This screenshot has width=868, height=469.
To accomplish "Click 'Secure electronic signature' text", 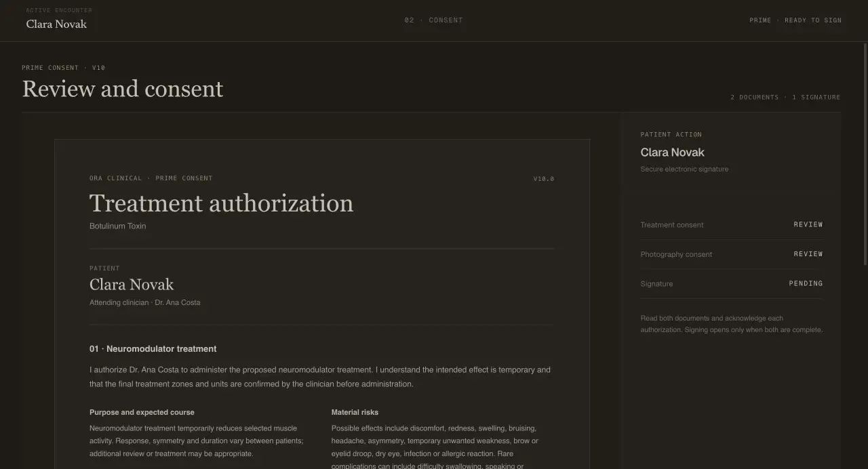I will tap(684, 169).
